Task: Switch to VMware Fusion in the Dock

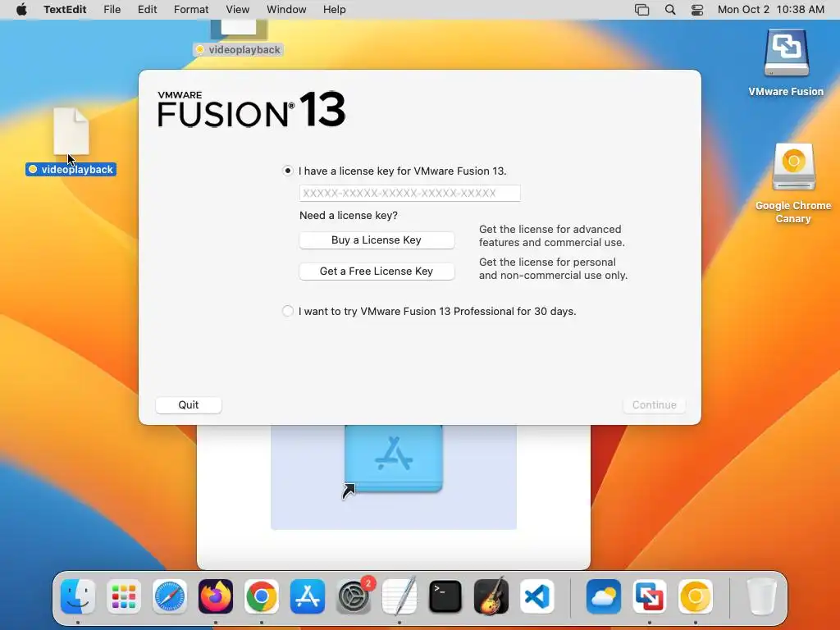Action: pyautogui.click(x=650, y=596)
